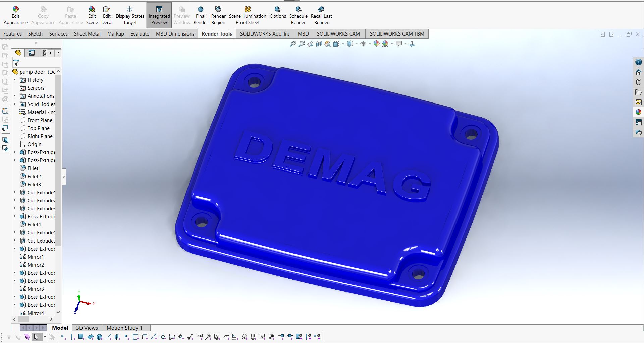This screenshot has height=343, width=644.
Task: Switch to the Sketch tab
Action: coord(35,33)
